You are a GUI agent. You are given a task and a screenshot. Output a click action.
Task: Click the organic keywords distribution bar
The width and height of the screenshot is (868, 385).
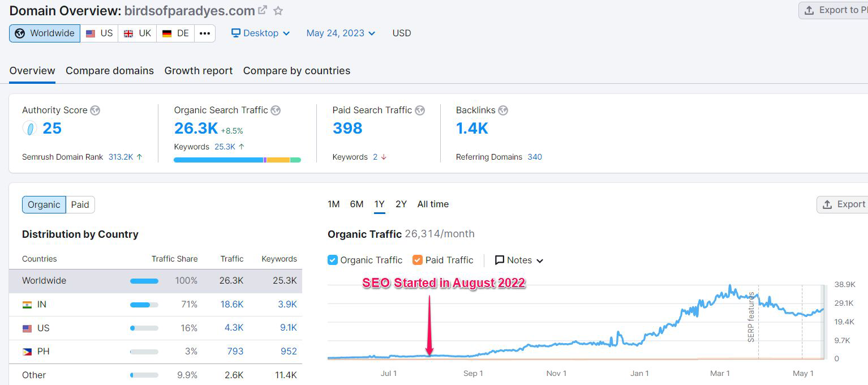click(x=237, y=160)
